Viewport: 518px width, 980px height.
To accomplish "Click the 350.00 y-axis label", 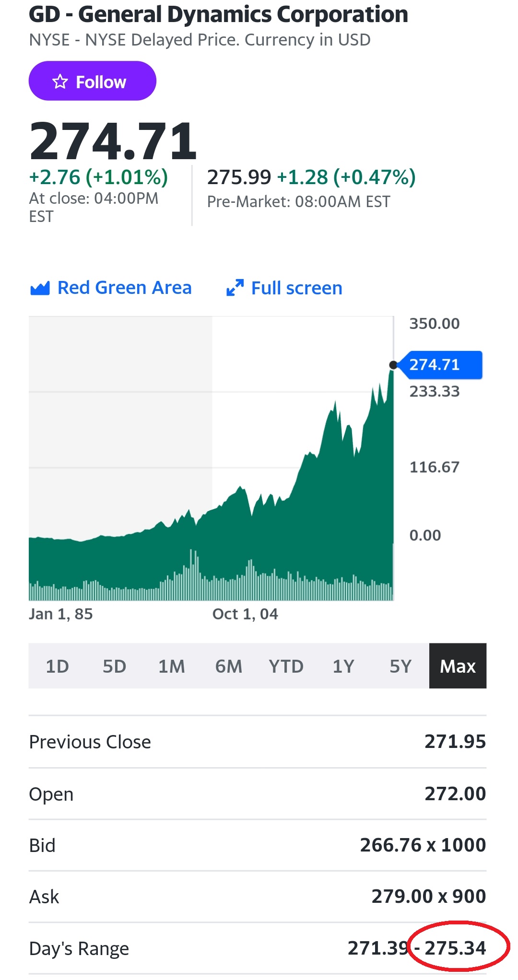I will 435,324.
